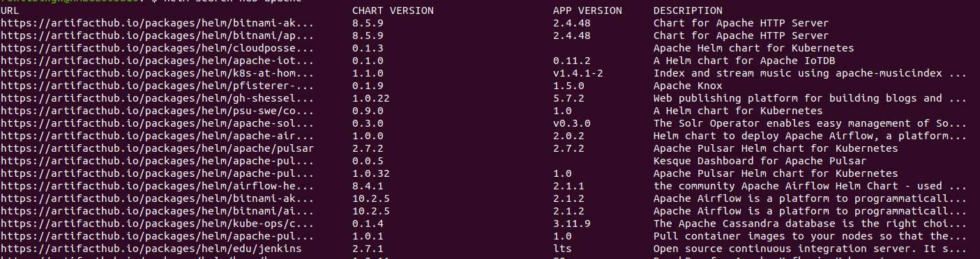The image size is (980, 259).
Task: Click chart version 1.0.1
Action: (x=368, y=236)
